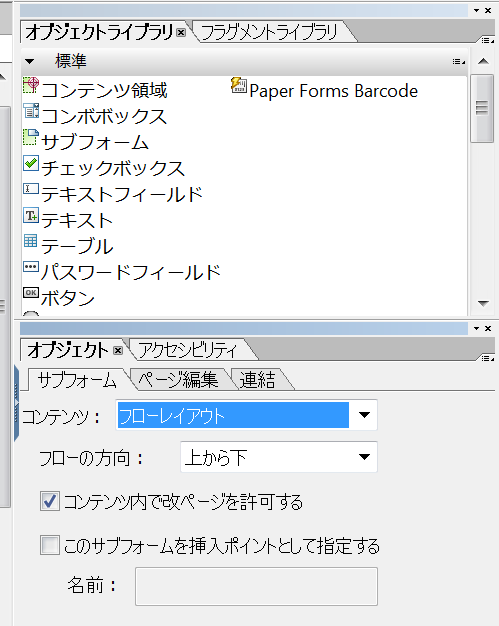Viewport: 499px width, 626px height.
Task: Open the object palette menu icon
Action: point(487,358)
